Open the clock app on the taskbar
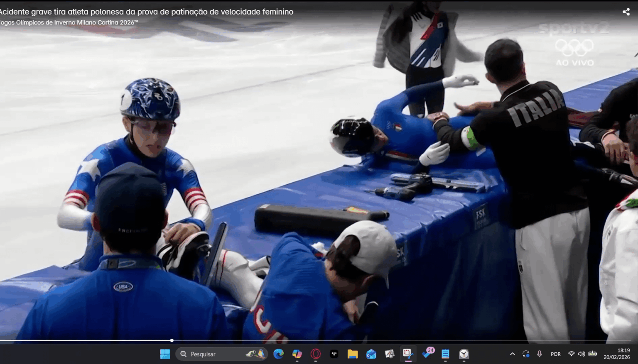Screen dimensions: 638x364 point(464,354)
